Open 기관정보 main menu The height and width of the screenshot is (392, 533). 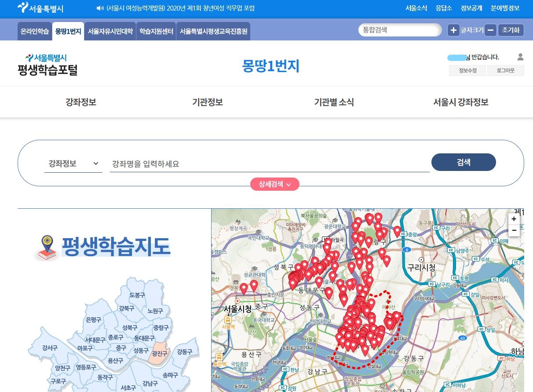pos(208,102)
